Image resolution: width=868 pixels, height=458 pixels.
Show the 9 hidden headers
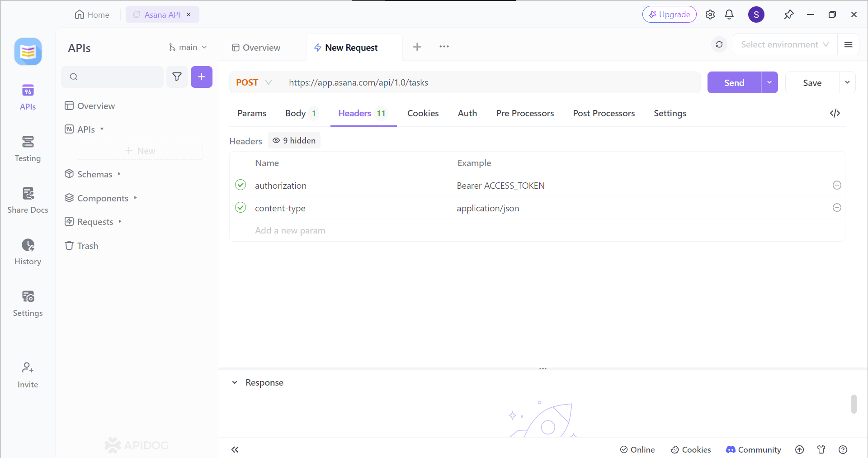[x=294, y=140]
